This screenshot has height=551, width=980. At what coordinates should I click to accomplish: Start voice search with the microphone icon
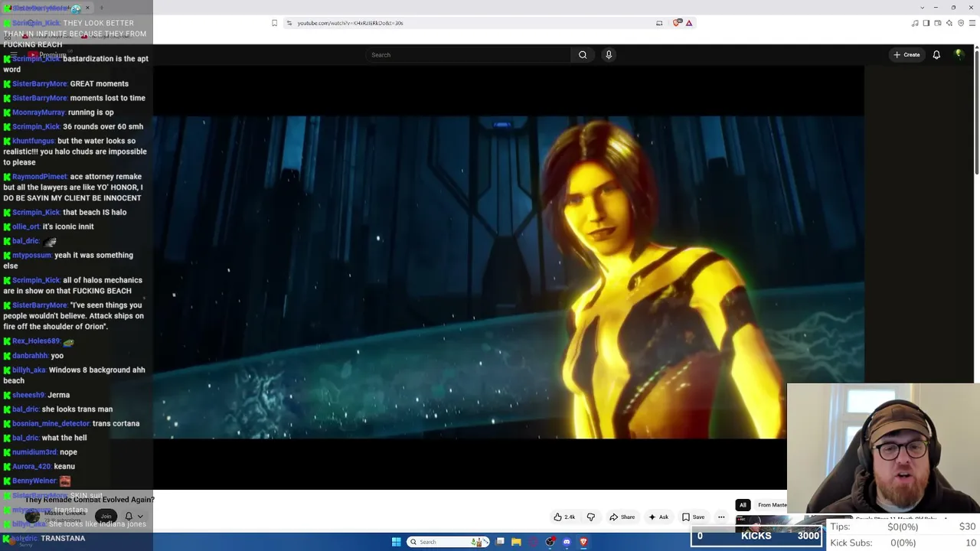(609, 55)
